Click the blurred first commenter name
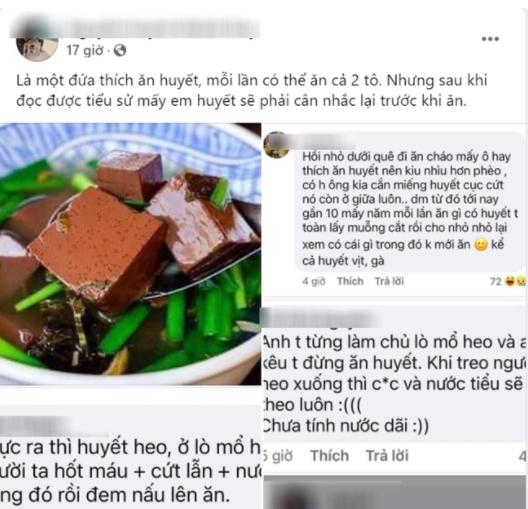This screenshot has height=509, width=528. (322, 142)
